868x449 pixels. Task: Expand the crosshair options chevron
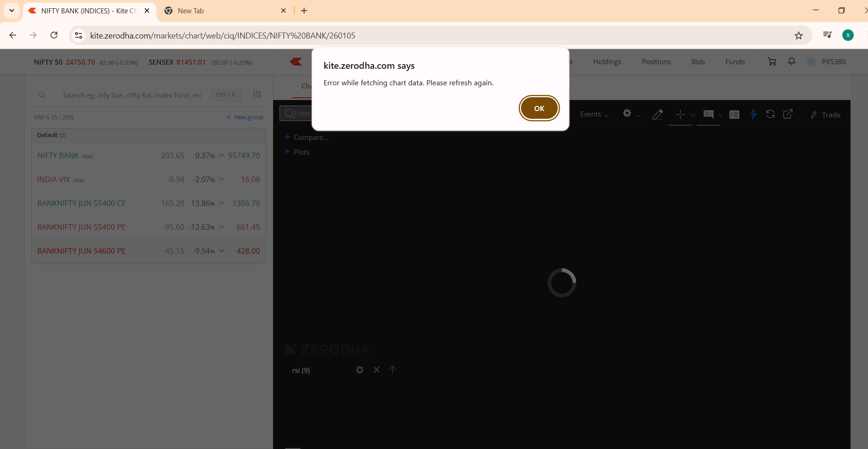[693, 115]
